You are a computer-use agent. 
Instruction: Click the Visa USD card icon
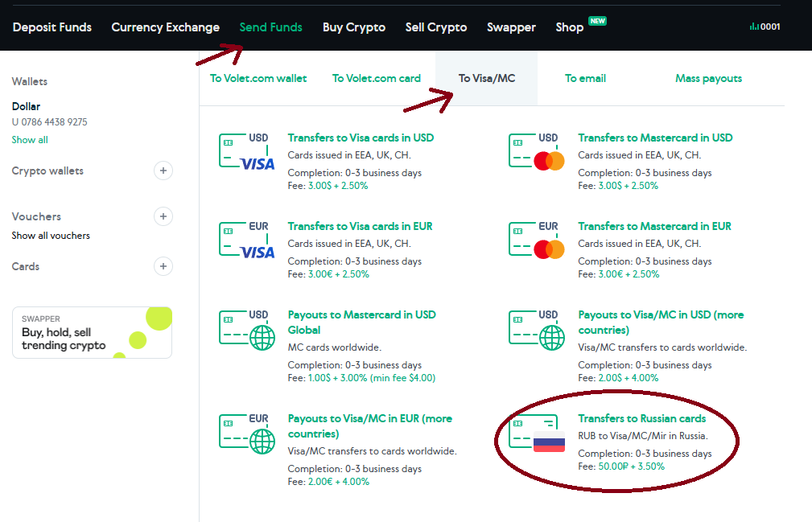[246, 152]
